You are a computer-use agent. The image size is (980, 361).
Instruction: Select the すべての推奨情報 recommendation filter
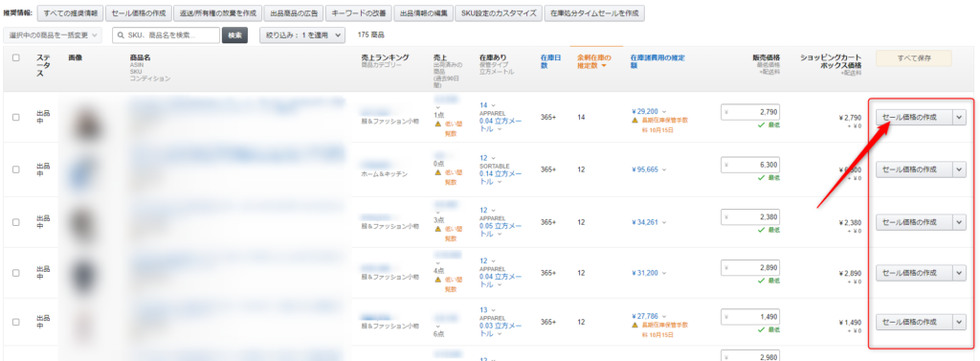point(69,13)
